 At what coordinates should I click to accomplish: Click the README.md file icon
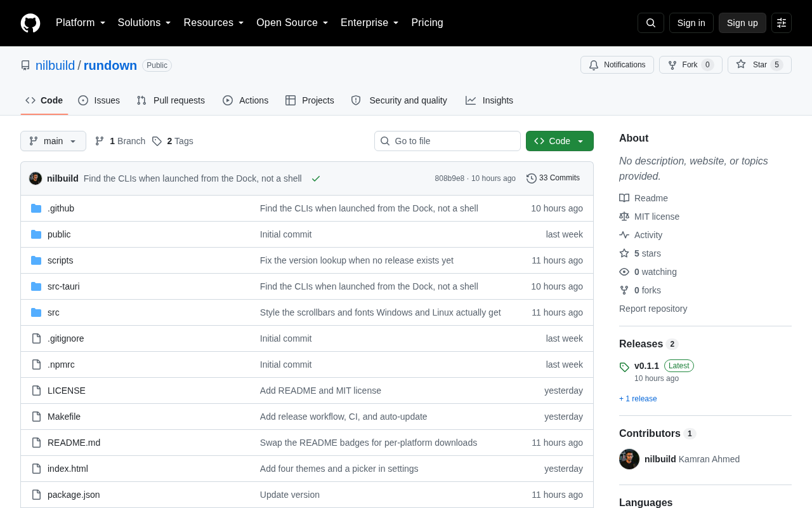[36, 443]
